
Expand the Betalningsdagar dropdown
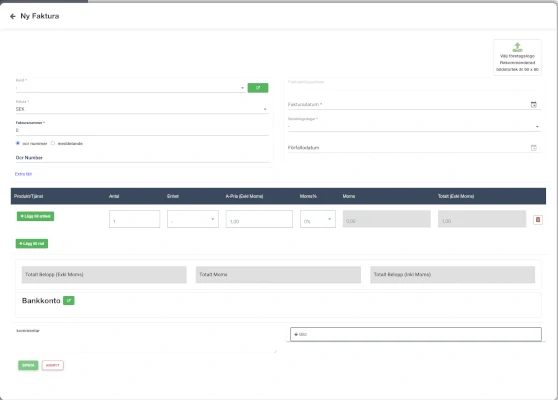(414, 127)
